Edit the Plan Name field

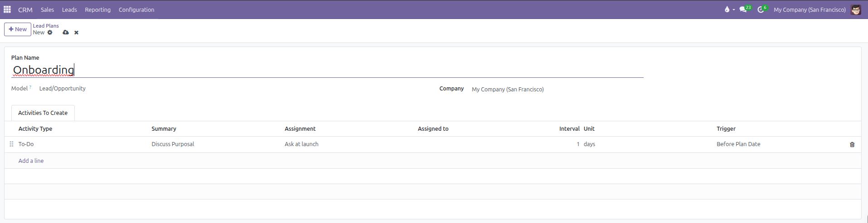[327, 70]
